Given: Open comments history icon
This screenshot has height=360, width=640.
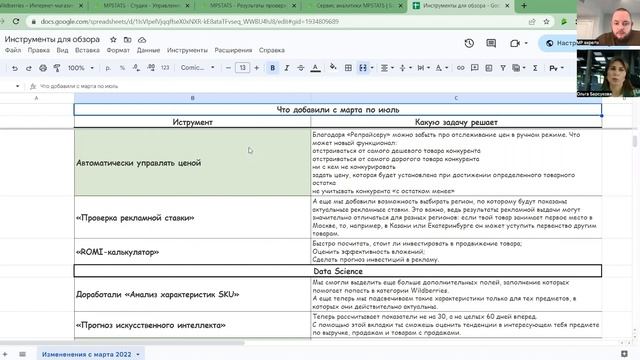Looking at the screenshot, I should pos(491,43).
